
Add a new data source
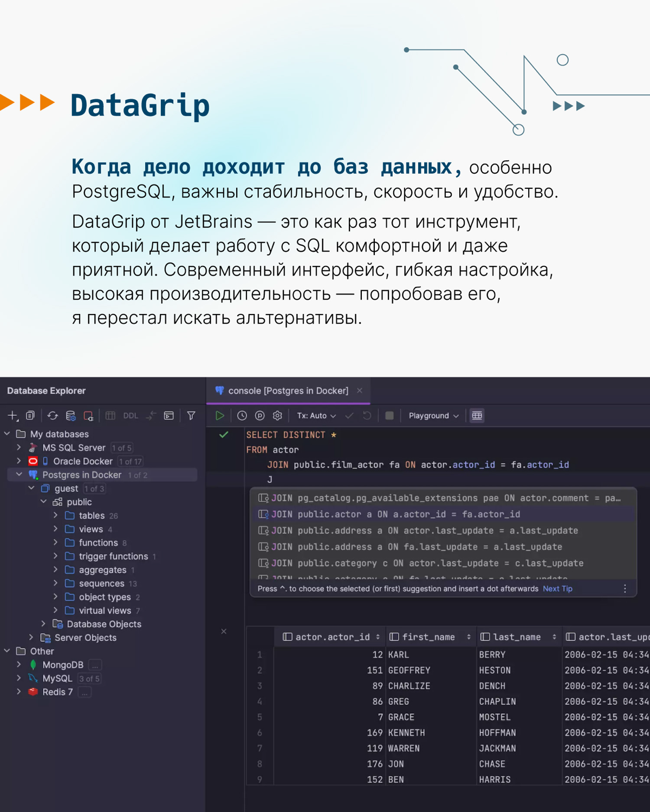click(x=12, y=415)
